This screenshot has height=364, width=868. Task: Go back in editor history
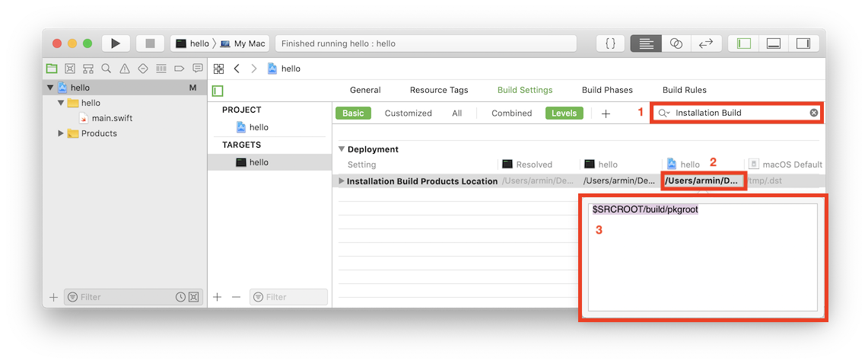pos(237,69)
